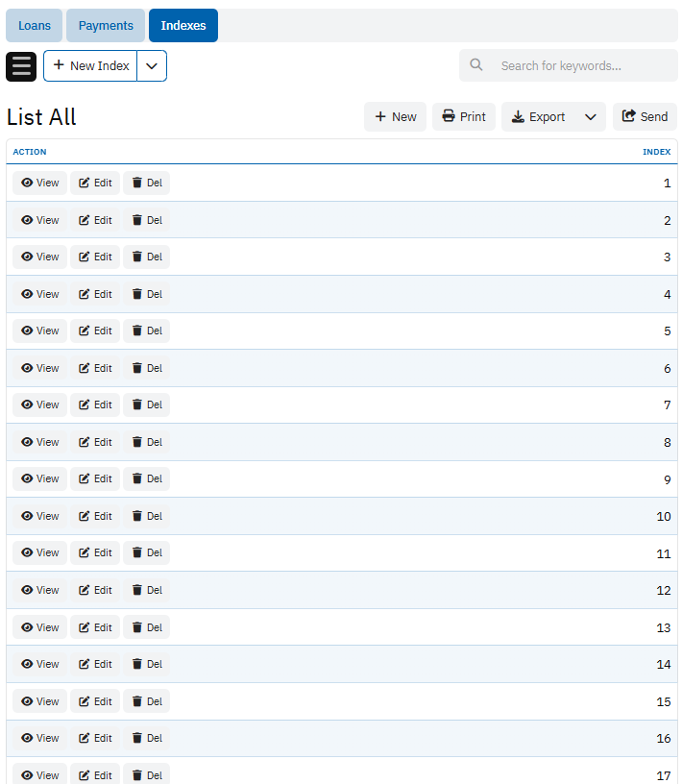Screen dimensions: 682x784
Task: Click the search magnifier icon
Action: click(476, 65)
